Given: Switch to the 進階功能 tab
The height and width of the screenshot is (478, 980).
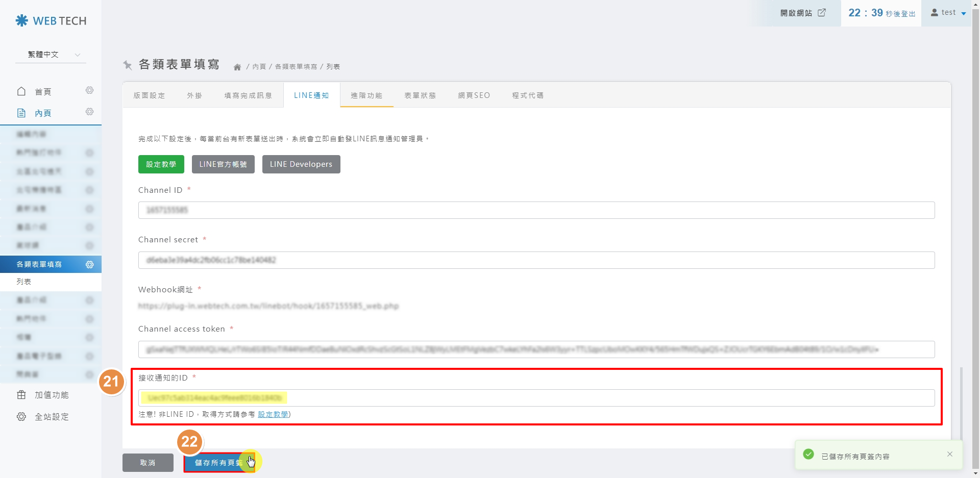Looking at the screenshot, I should point(366,95).
